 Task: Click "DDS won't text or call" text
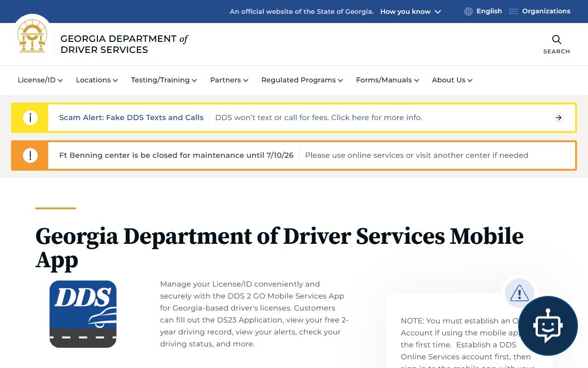pos(319,118)
